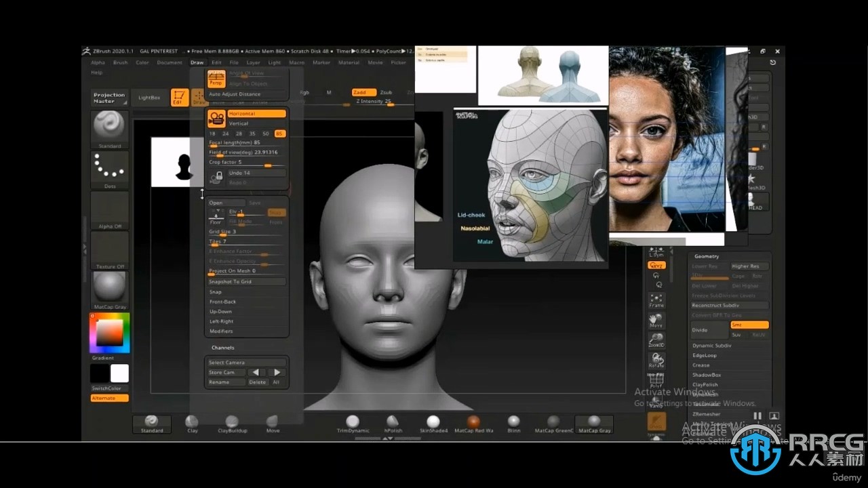Expand Dynamic Subdiv in Geometry panel
Screen dimensions: 868x488
coord(711,346)
